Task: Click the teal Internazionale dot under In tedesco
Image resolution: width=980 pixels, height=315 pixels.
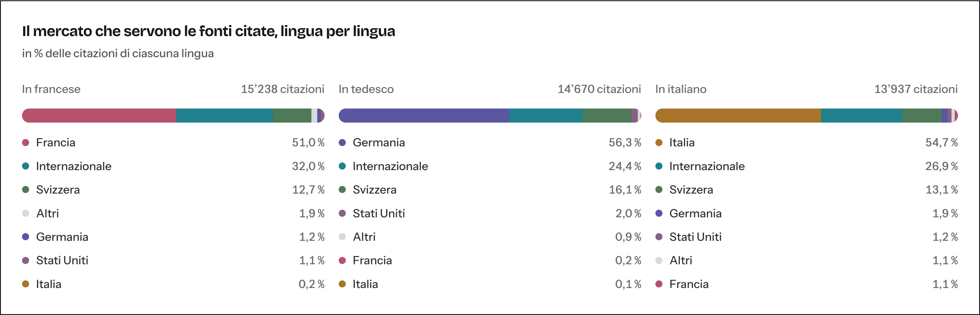Action: 342,166
